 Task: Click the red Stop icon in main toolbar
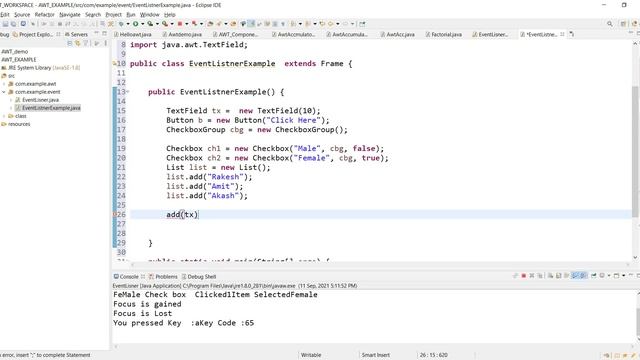180,24
